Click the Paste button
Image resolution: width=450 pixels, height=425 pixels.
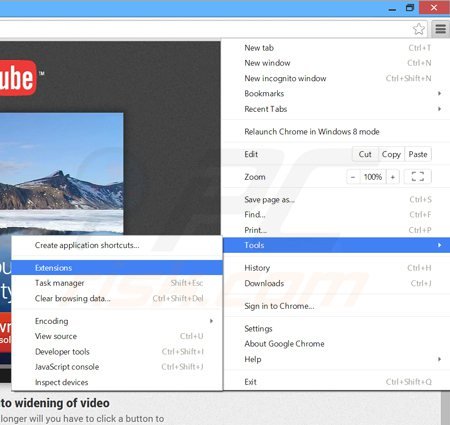point(418,154)
